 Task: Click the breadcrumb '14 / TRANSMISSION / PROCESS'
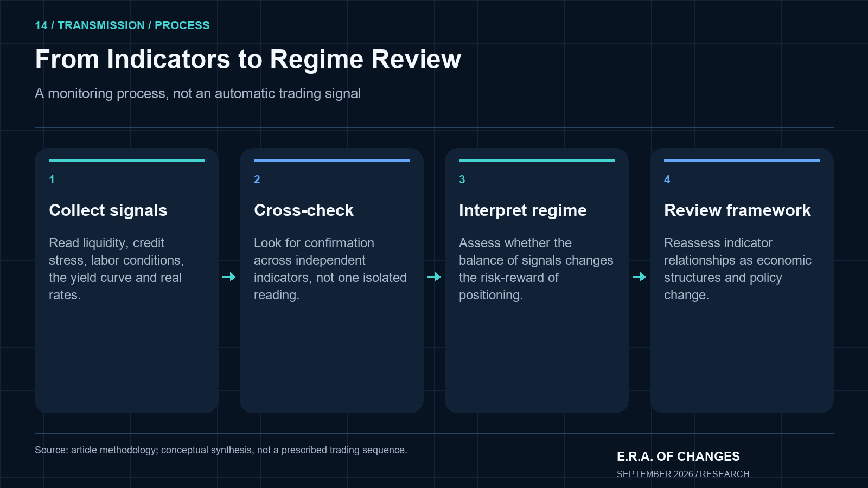(x=122, y=25)
